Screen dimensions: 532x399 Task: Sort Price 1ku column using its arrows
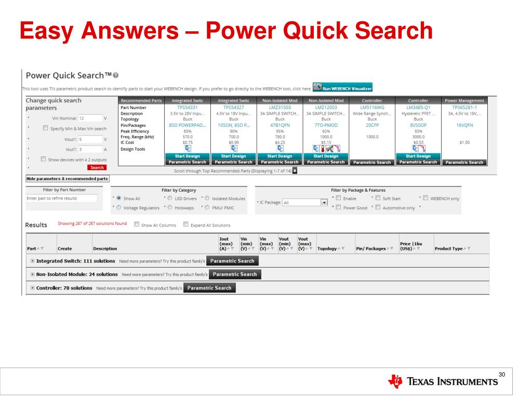click(417, 249)
